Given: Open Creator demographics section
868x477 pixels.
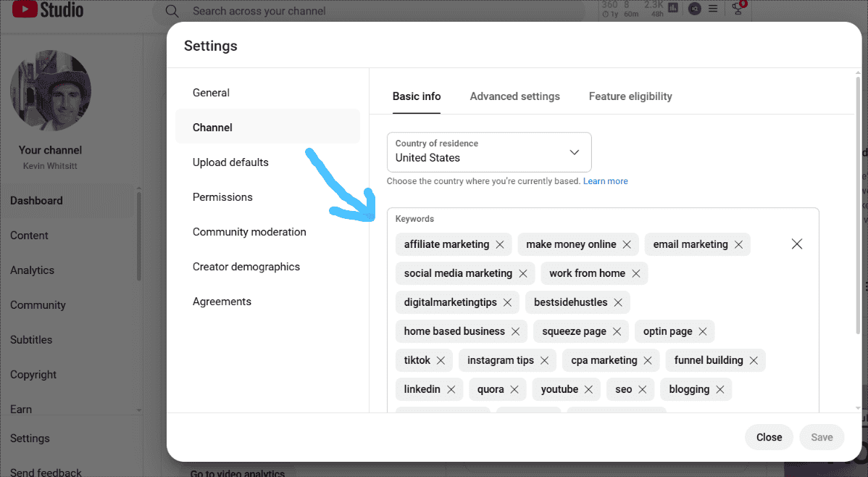Looking at the screenshot, I should pos(267,267).
